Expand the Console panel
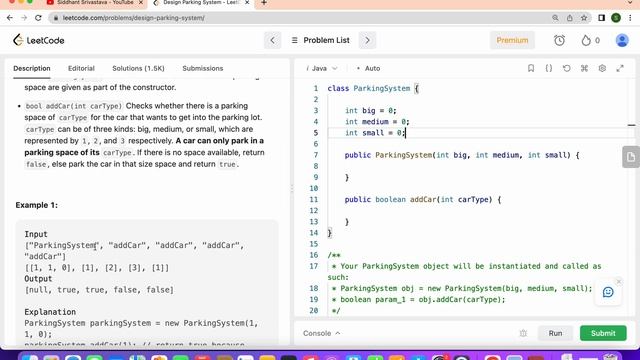The image size is (640, 360). pyautogui.click(x=322, y=333)
